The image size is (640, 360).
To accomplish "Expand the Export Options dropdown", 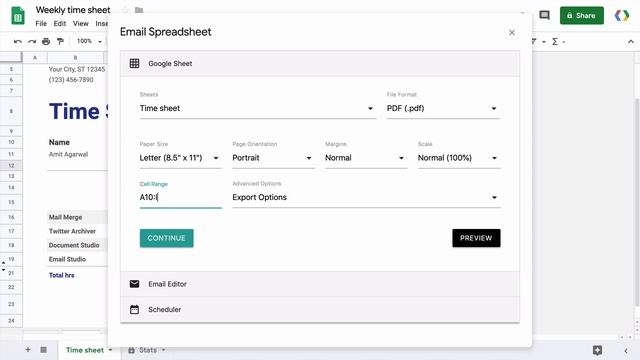I will tap(366, 198).
